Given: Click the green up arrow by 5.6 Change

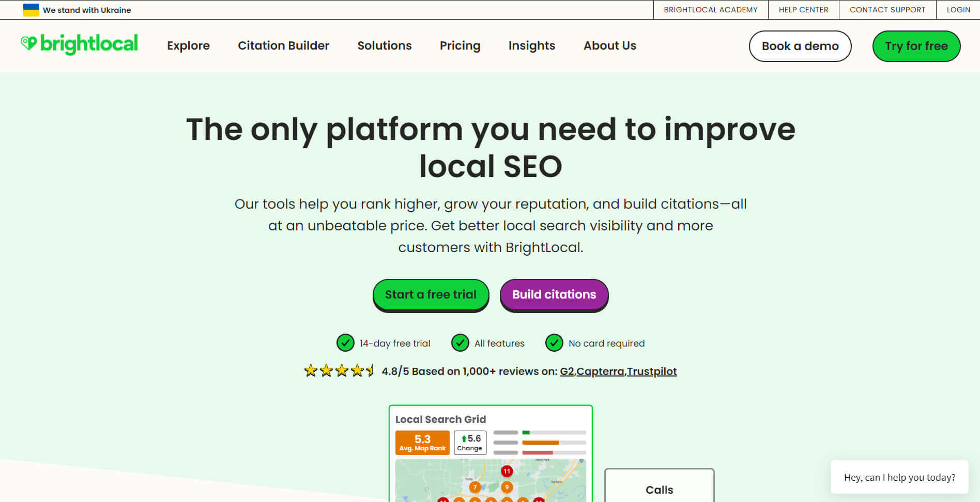Looking at the screenshot, I should click(x=464, y=438).
